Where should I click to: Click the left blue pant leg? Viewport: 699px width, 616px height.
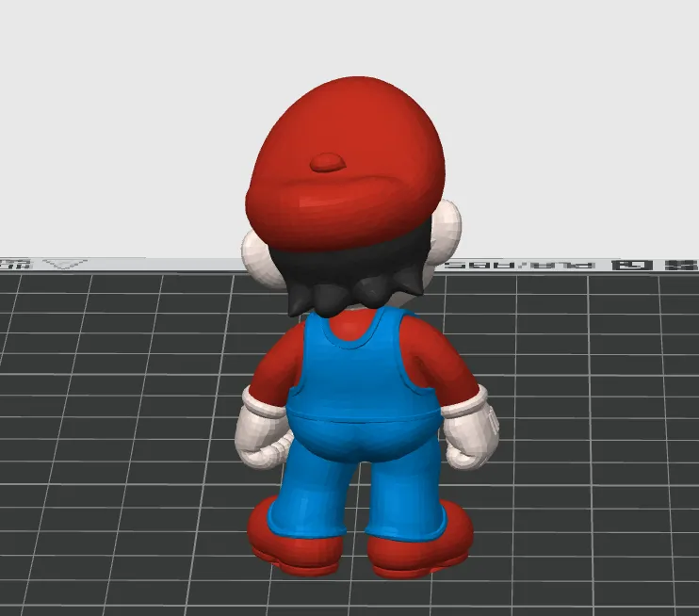pos(312,494)
